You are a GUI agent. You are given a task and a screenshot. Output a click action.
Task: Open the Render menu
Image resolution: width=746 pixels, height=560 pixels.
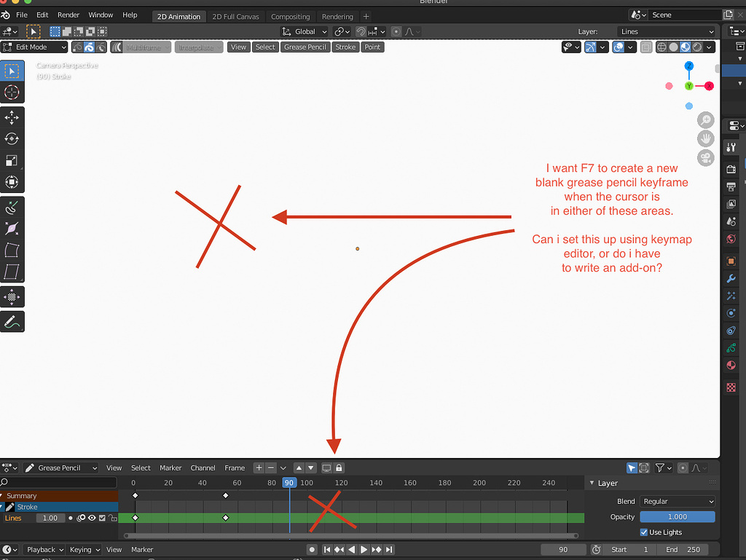(68, 15)
